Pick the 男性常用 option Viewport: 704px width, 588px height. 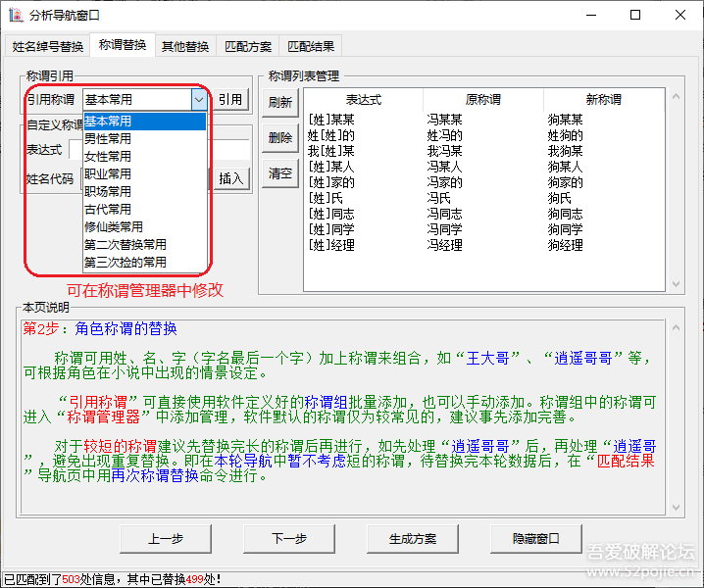click(144, 139)
